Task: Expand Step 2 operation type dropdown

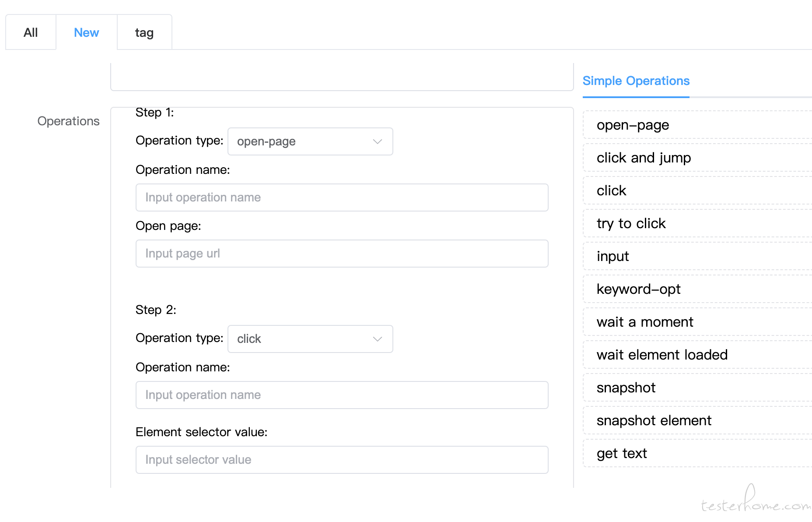Action: pos(310,339)
